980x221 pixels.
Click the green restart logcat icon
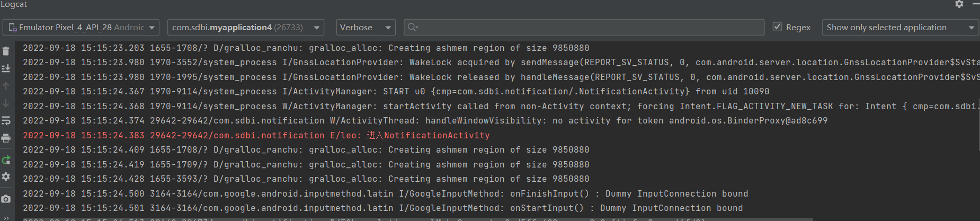tap(6, 160)
